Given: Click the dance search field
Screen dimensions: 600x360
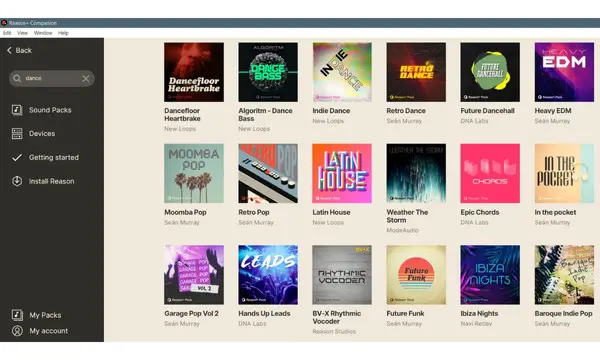Looking at the screenshot, I should click(x=52, y=78).
